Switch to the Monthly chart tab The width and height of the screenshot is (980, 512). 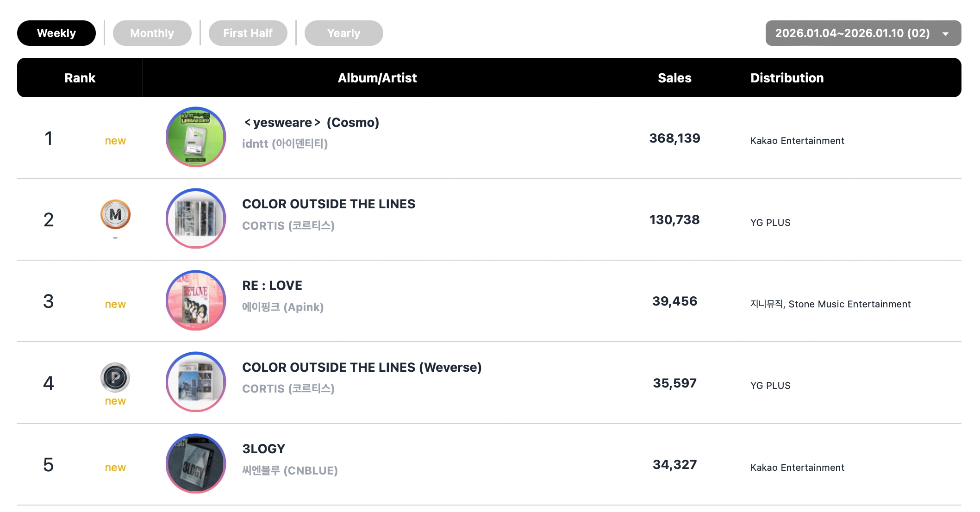click(x=152, y=33)
